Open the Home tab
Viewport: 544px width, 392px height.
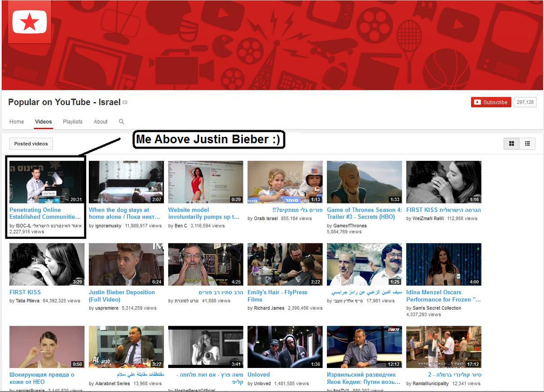point(17,121)
